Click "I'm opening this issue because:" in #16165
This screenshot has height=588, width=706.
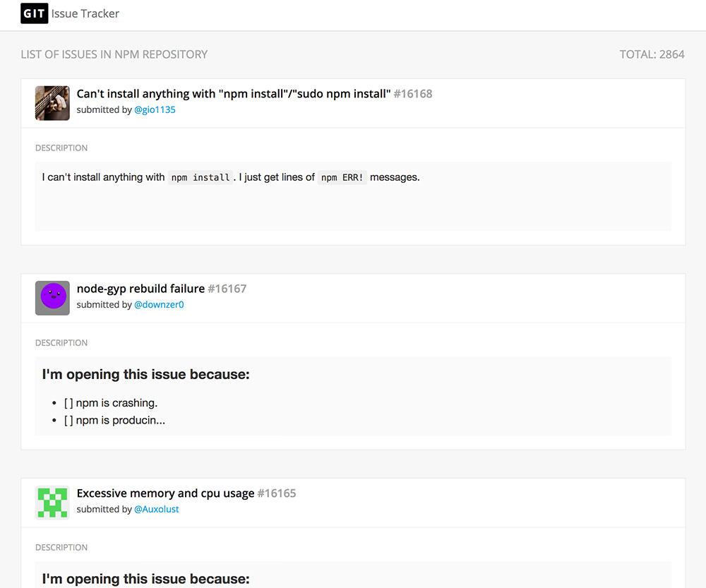[x=146, y=579]
